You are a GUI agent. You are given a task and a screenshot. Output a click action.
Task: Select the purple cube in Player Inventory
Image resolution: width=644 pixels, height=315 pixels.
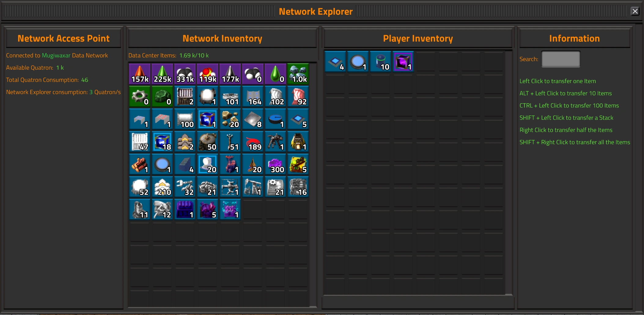point(403,62)
